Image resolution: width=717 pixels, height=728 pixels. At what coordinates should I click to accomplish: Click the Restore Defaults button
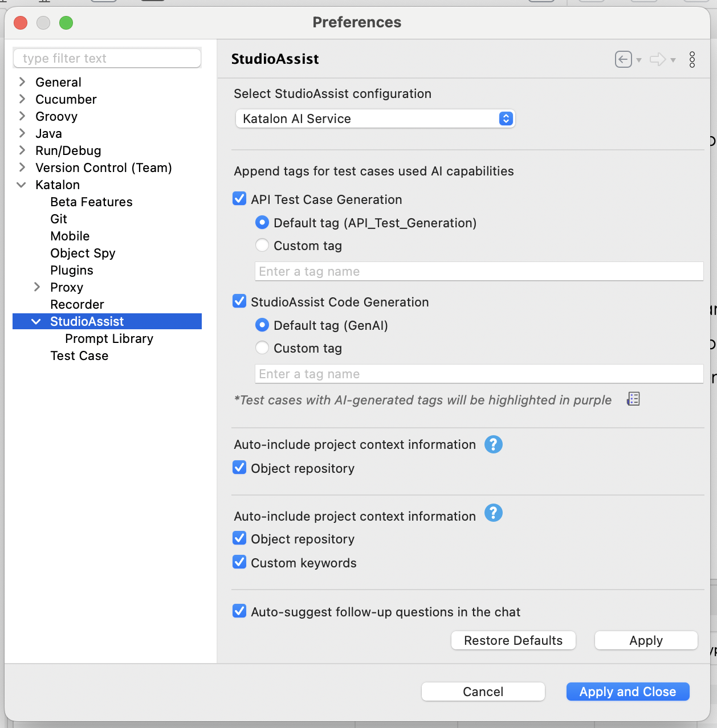(514, 640)
